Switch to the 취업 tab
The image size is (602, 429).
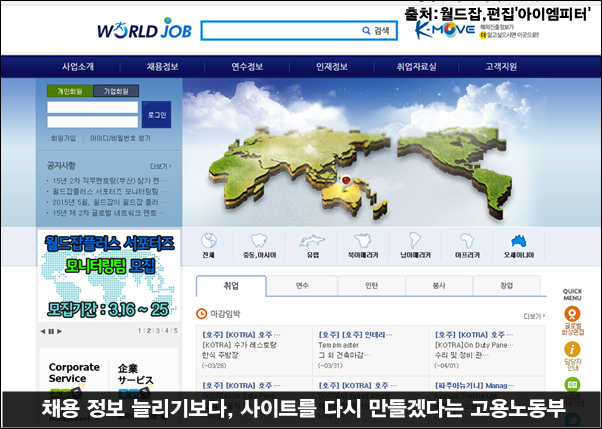[x=231, y=286]
